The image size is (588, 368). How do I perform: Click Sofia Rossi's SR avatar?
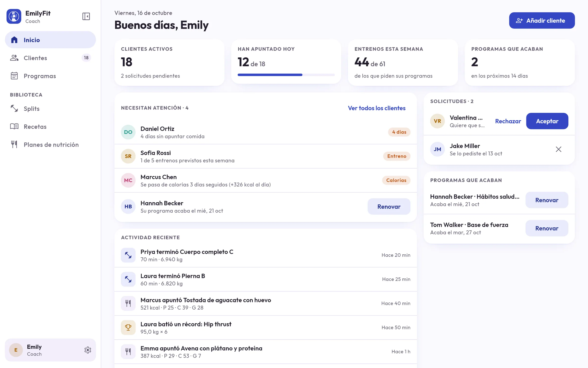point(128,156)
